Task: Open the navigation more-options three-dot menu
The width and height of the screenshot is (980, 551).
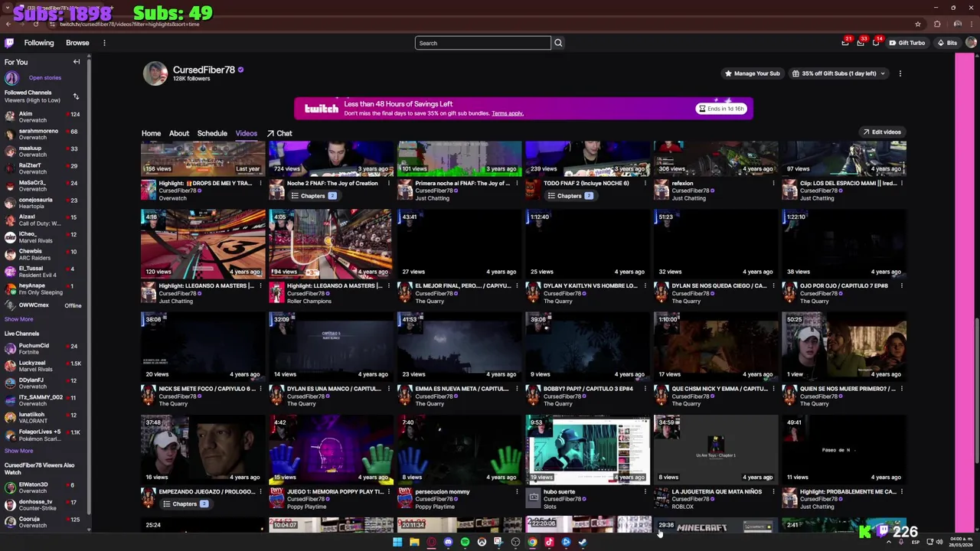Action: pyautogui.click(x=104, y=43)
